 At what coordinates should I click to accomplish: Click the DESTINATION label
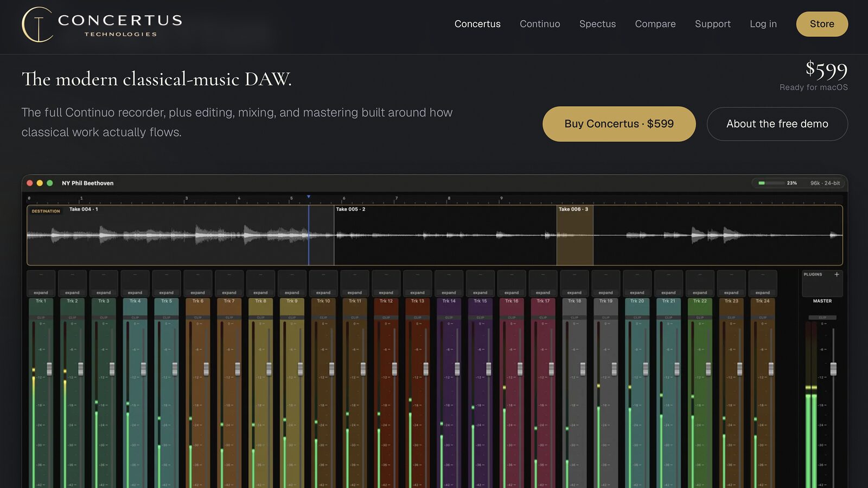[46, 211]
